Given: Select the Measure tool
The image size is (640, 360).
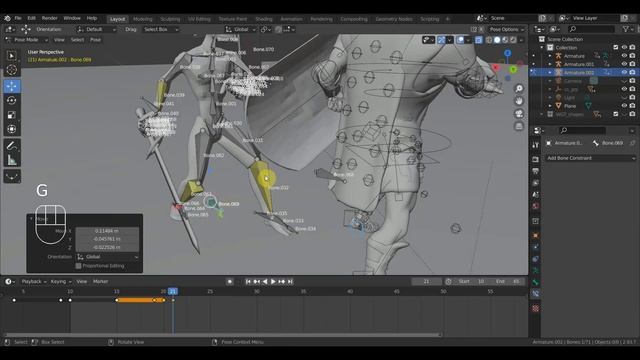Looking at the screenshot, I should click(x=12, y=160).
